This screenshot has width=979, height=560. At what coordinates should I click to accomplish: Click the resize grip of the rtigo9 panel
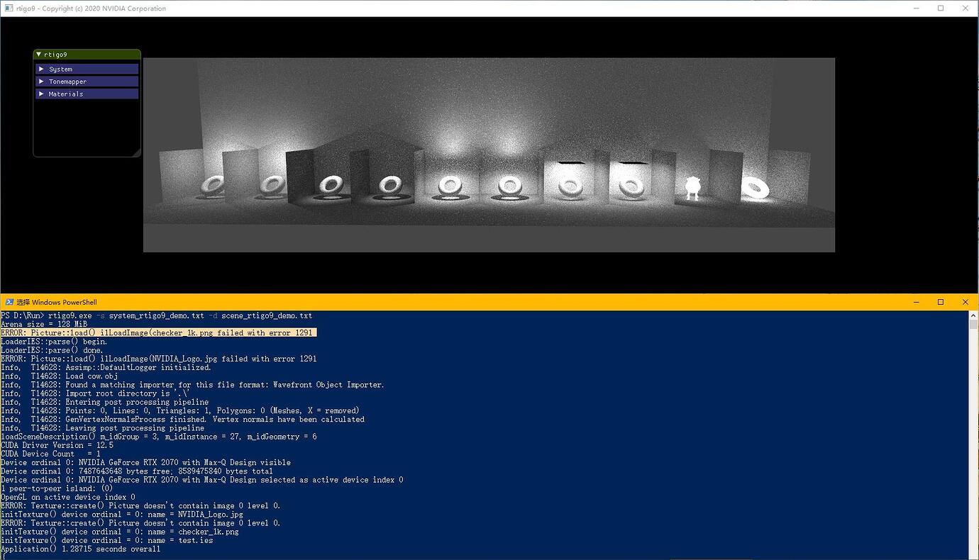(x=136, y=153)
